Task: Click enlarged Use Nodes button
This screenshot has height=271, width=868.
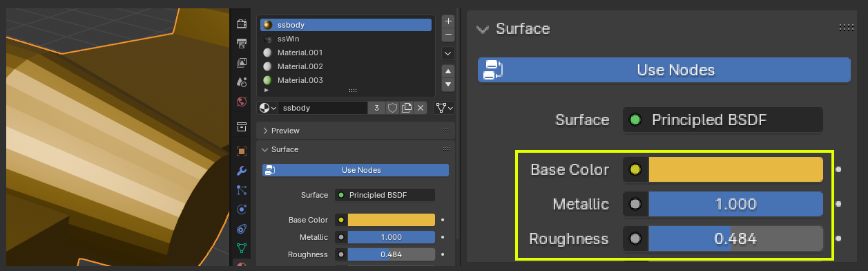Action: [x=664, y=70]
